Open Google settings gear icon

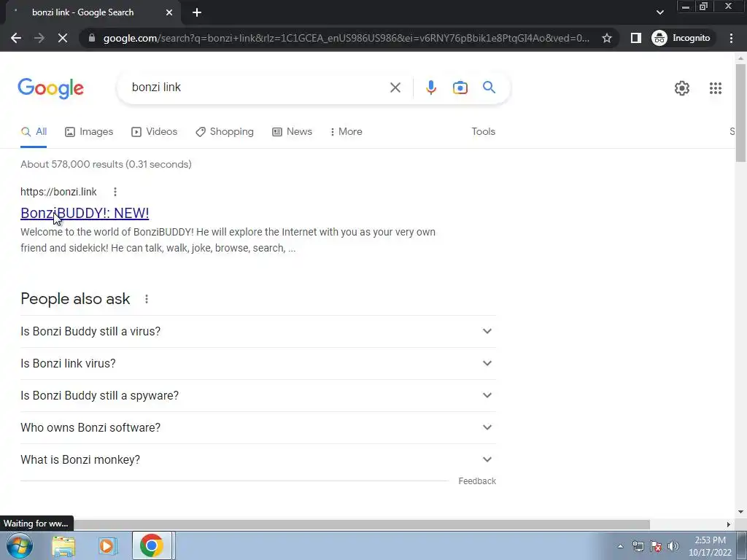682,88
